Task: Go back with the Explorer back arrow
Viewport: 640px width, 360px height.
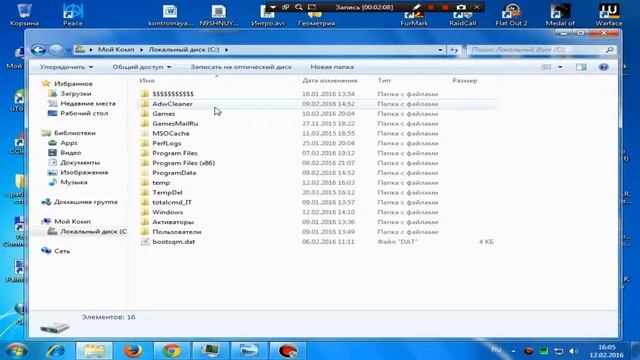Action: pos(38,50)
